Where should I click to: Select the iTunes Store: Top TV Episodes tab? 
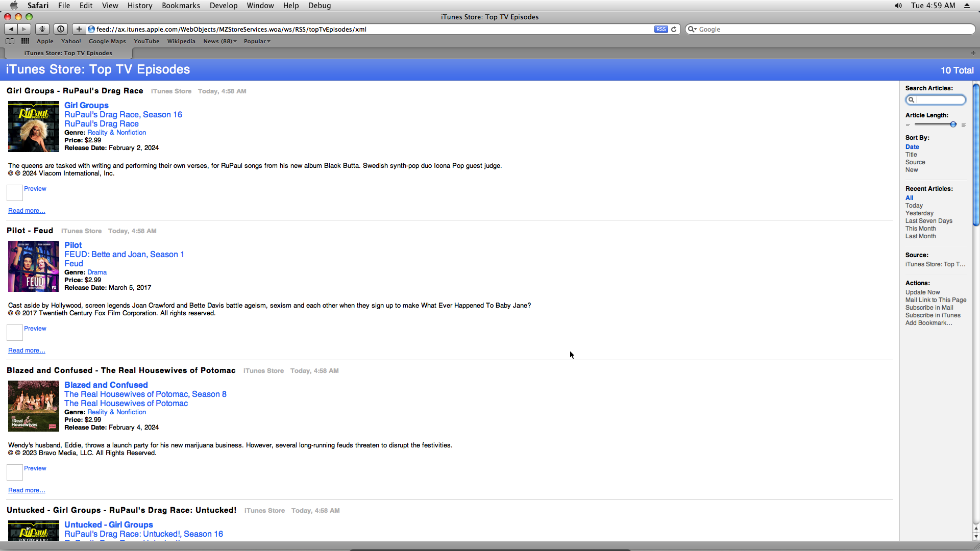(x=68, y=53)
